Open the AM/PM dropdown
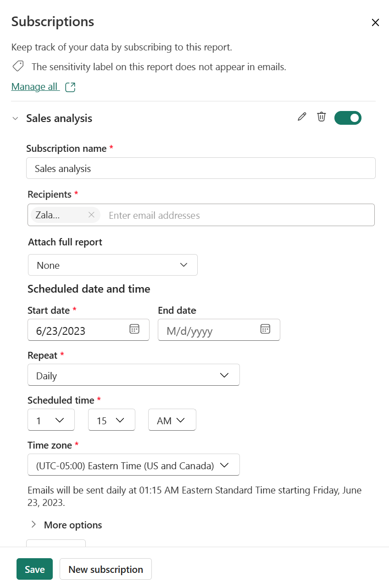The width and height of the screenshot is (389, 588). point(172,420)
